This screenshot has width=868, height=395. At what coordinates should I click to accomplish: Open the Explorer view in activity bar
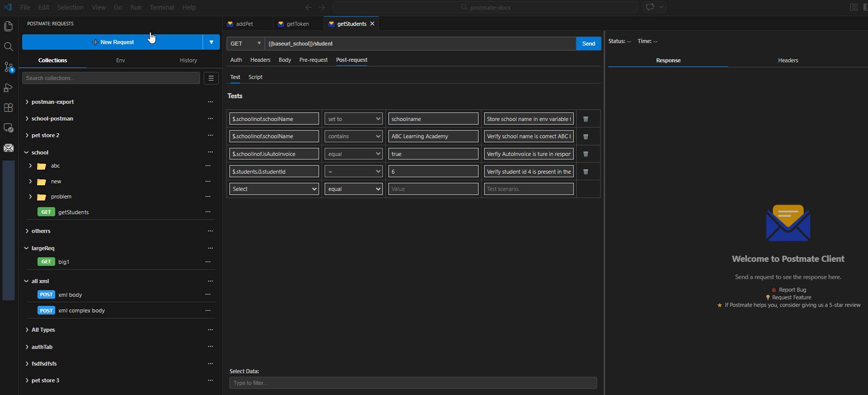9,26
